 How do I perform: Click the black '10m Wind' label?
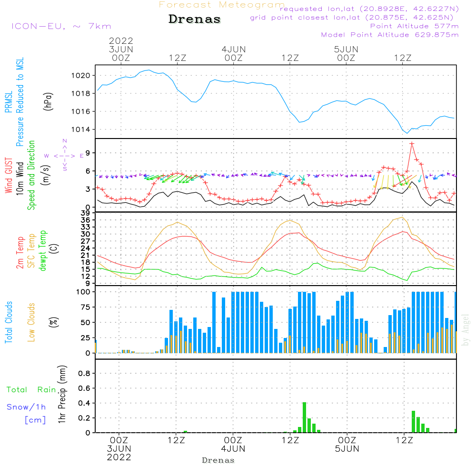20,178
